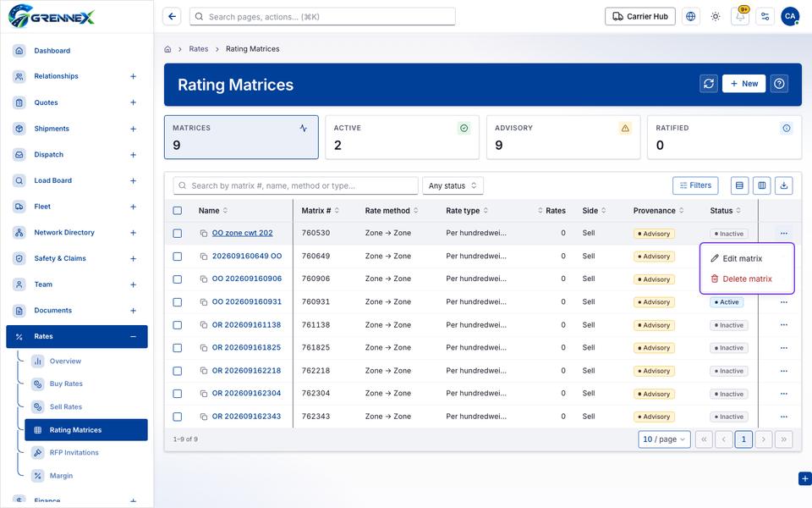This screenshot has height=508, width=812.
Task: Copy icon next to OR 202609161138
Action: point(204,325)
